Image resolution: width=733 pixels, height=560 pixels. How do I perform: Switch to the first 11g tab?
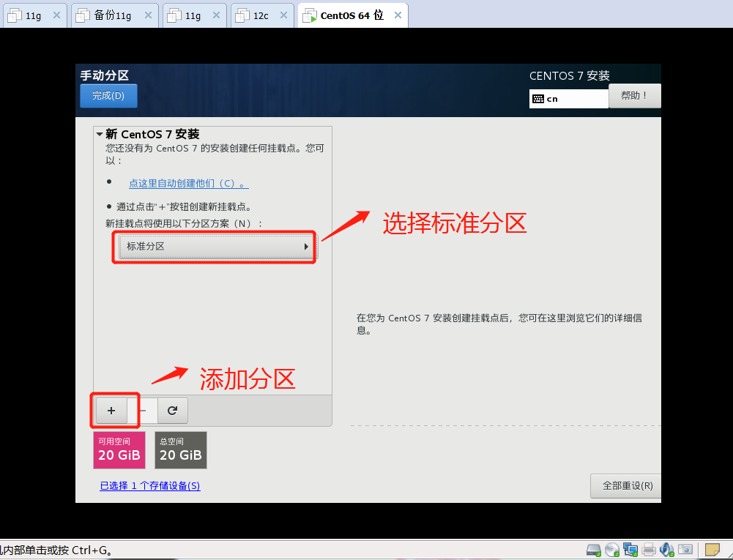pos(36,15)
